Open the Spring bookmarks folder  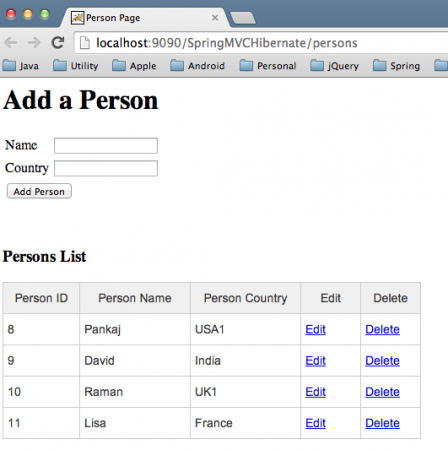pyautogui.click(x=396, y=66)
